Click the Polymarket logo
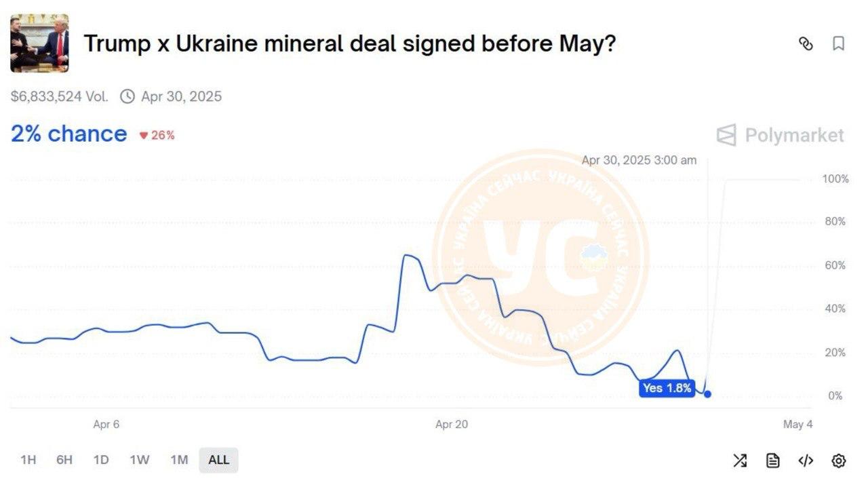The height and width of the screenshot is (481, 868). (x=781, y=135)
